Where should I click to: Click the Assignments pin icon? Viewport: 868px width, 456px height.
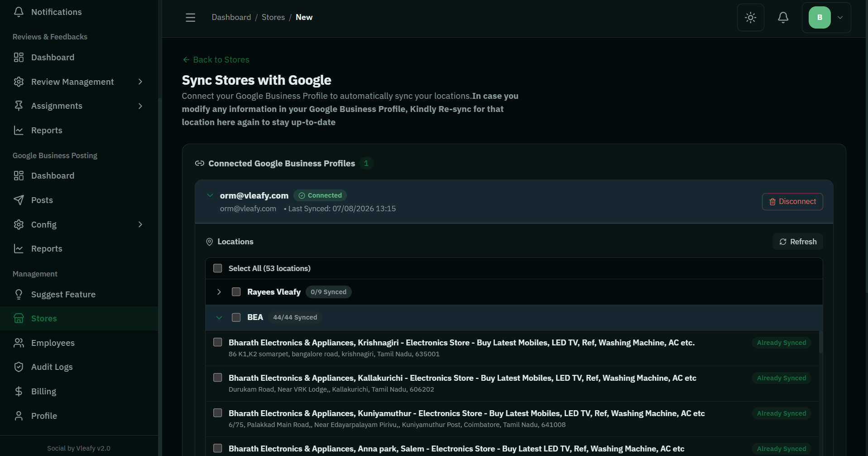tap(19, 106)
